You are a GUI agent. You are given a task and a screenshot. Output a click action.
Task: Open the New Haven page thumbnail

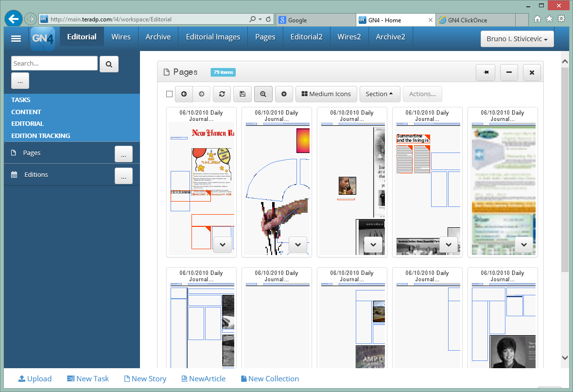[201, 183]
